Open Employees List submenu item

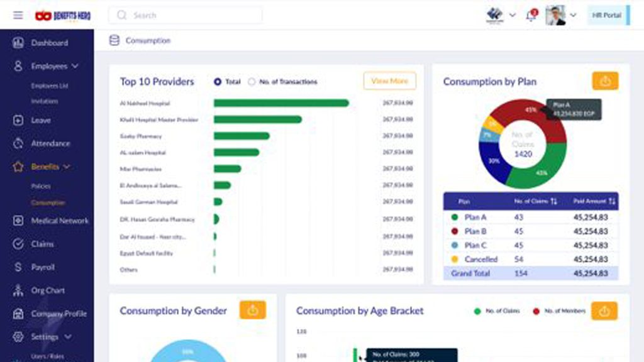(x=50, y=85)
